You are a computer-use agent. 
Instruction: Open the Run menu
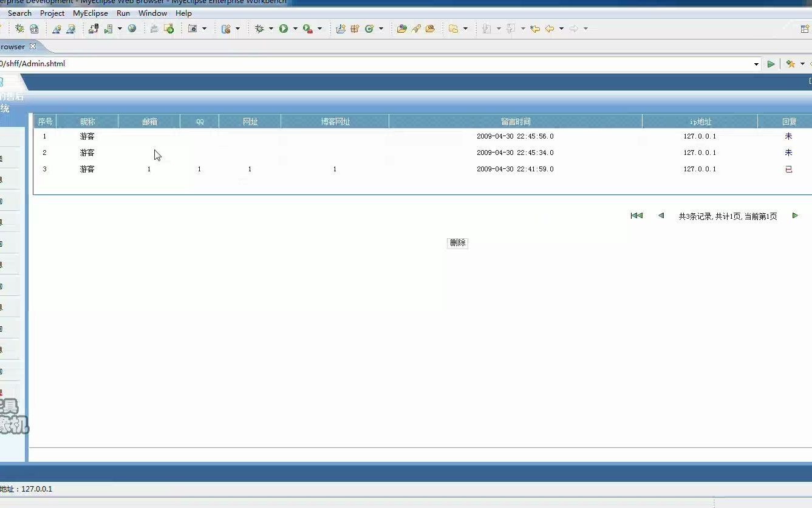123,13
